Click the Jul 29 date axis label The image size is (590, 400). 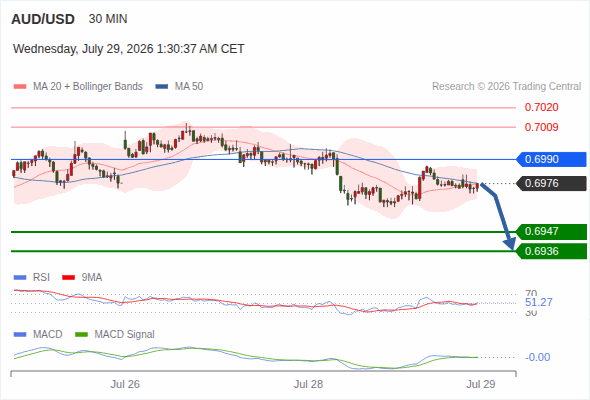[481, 384]
